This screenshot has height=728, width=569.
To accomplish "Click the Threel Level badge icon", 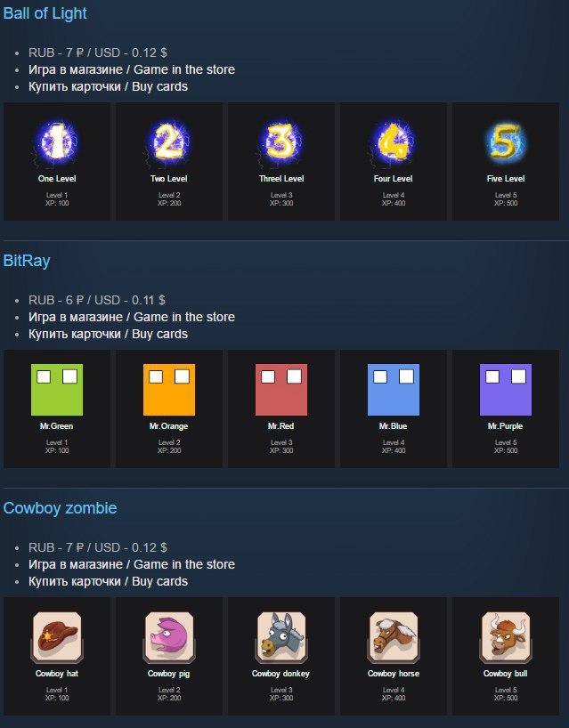I will [281, 142].
